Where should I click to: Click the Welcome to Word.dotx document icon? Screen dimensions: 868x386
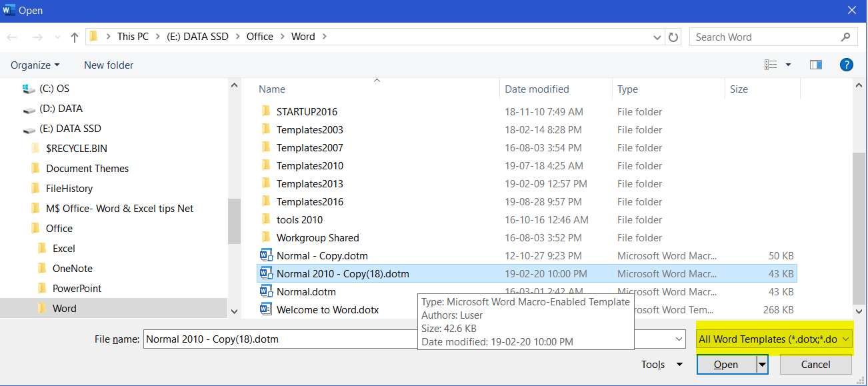(x=266, y=309)
